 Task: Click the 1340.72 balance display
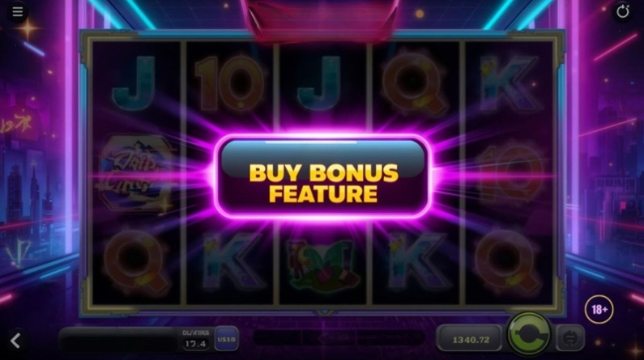coord(471,340)
